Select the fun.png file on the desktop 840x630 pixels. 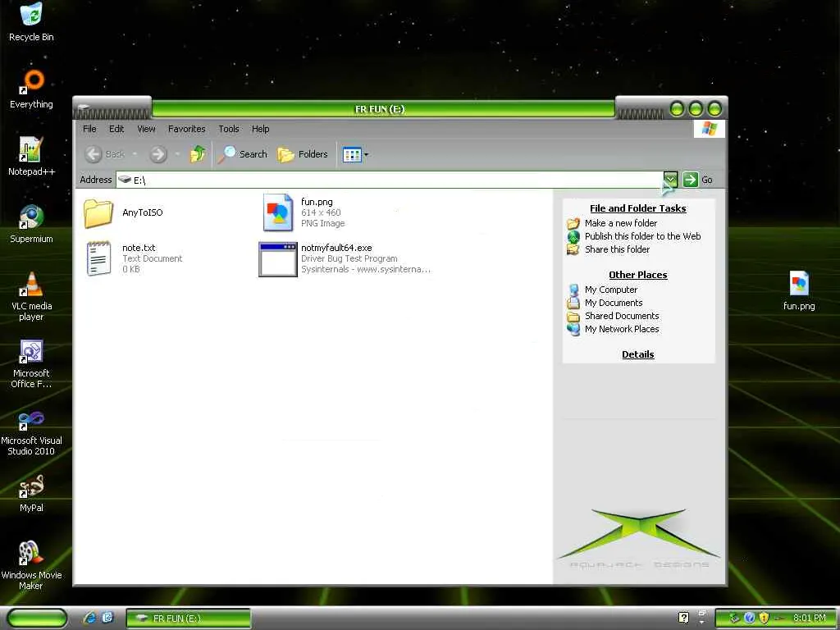pyautogui.click(x=799, y=290)
